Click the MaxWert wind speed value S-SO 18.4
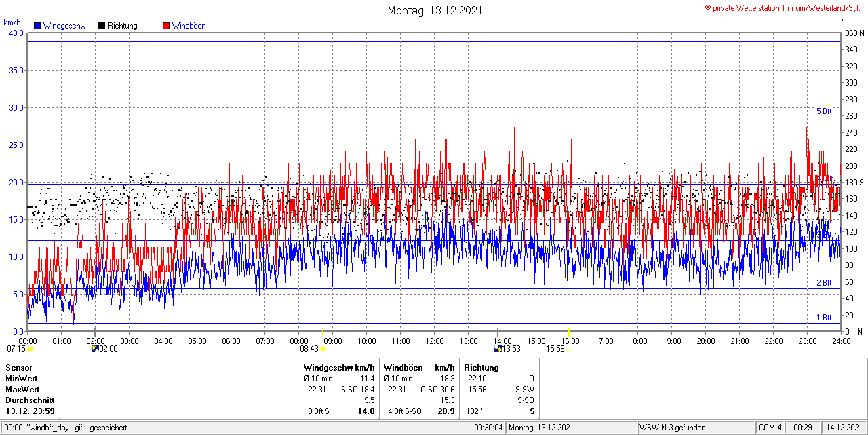 [358, 390]
